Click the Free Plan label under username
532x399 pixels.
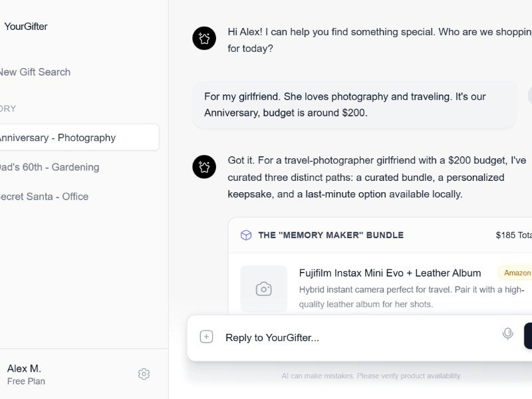coord(26,382)
